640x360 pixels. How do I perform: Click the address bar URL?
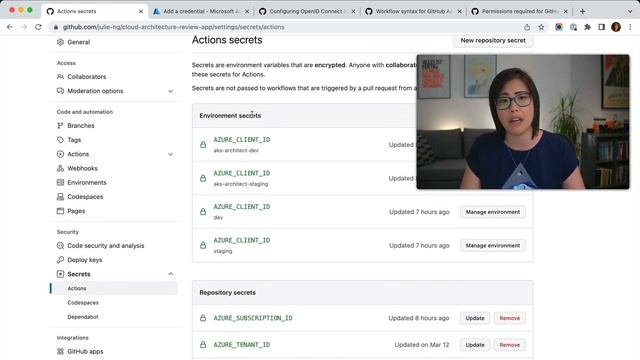pos(173,27)
